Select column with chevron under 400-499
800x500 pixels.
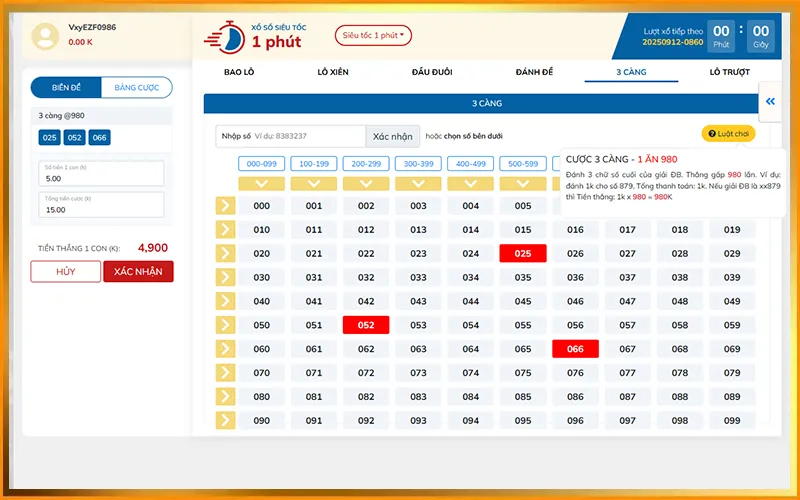[470, 184]
